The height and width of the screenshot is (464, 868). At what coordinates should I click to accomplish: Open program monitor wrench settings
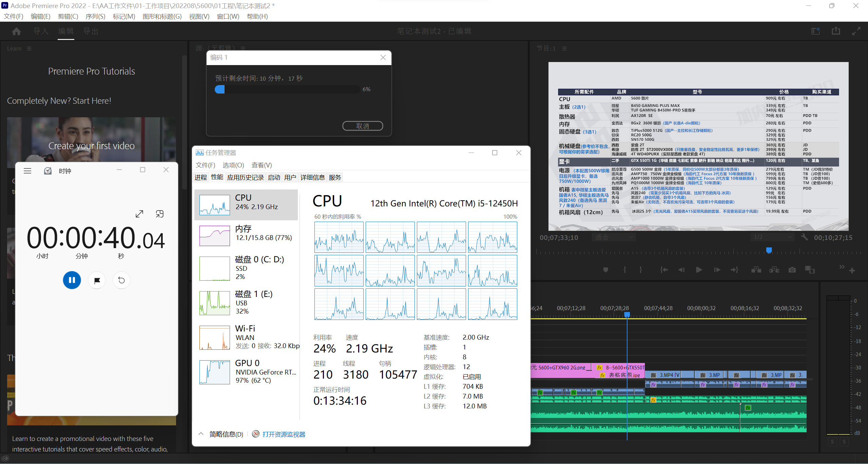click(804, 237)
